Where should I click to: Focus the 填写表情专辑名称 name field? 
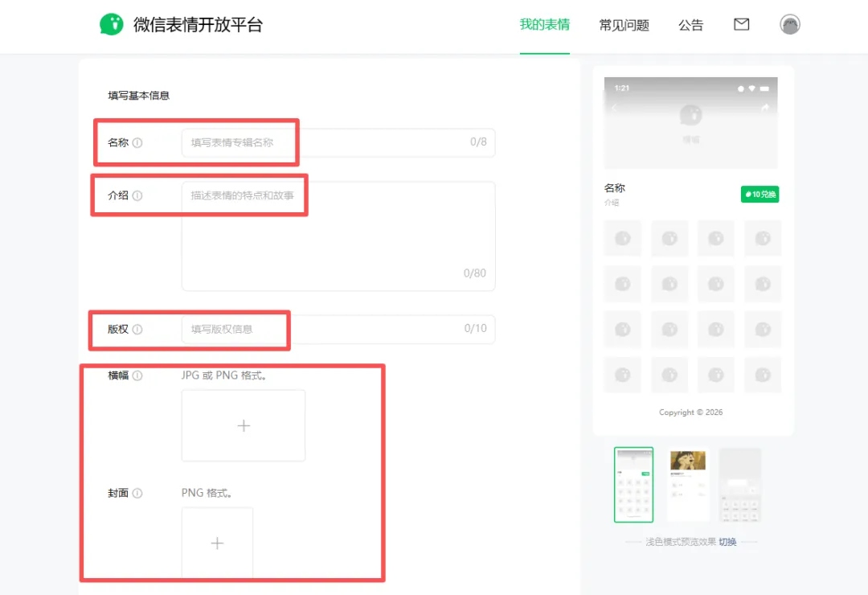(338, 142)
